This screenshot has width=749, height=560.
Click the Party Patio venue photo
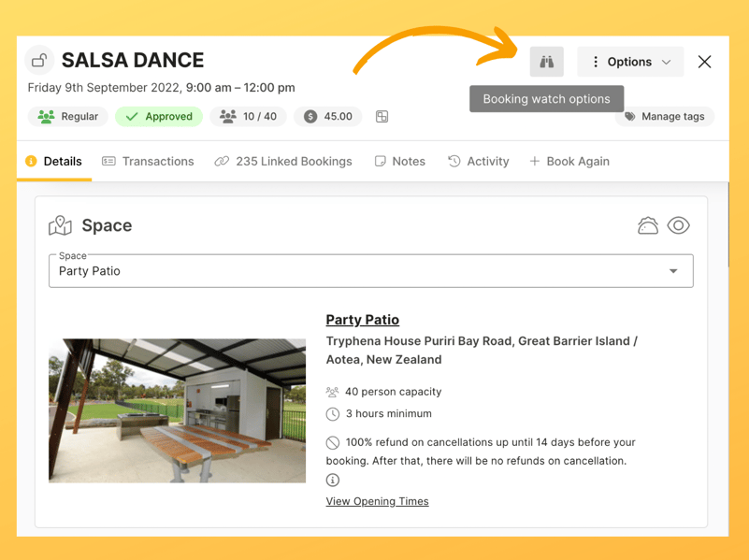(x=178, y=410)
